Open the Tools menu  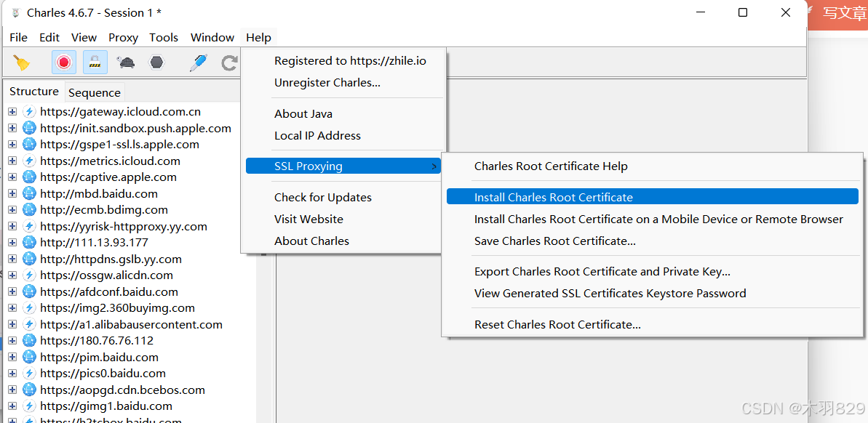coord(163,38)
